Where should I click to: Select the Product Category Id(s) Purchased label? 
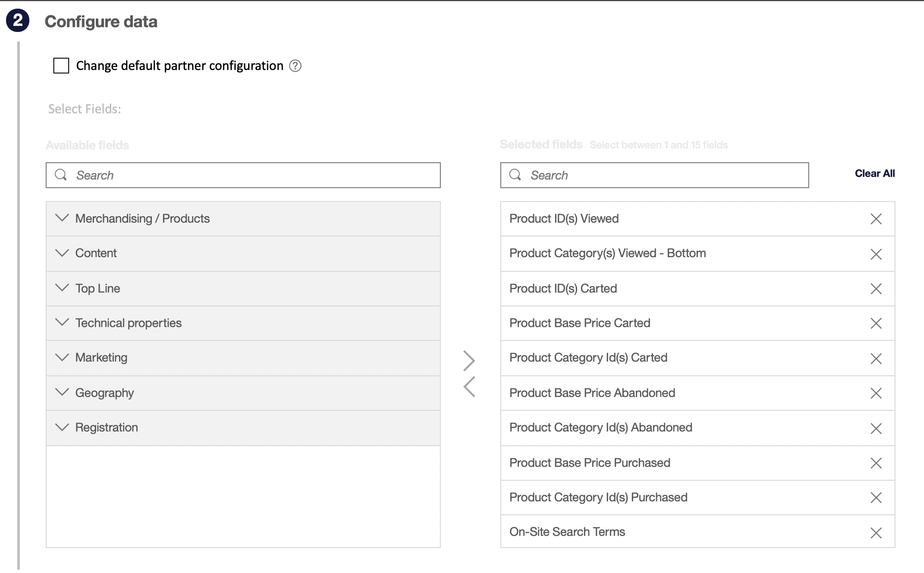tap(598, 497)
